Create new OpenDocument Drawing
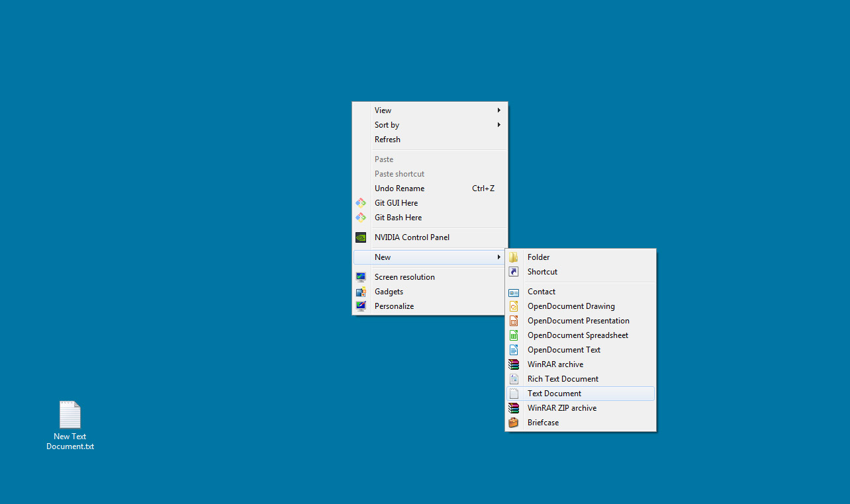The height and width of the screenshot is (504, 850). [x=581, y=306]
